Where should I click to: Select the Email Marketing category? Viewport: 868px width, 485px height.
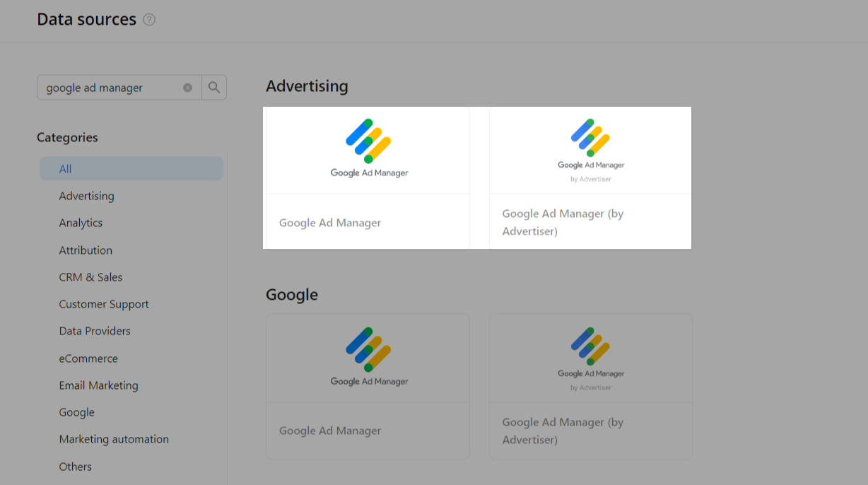coord(98,385)
